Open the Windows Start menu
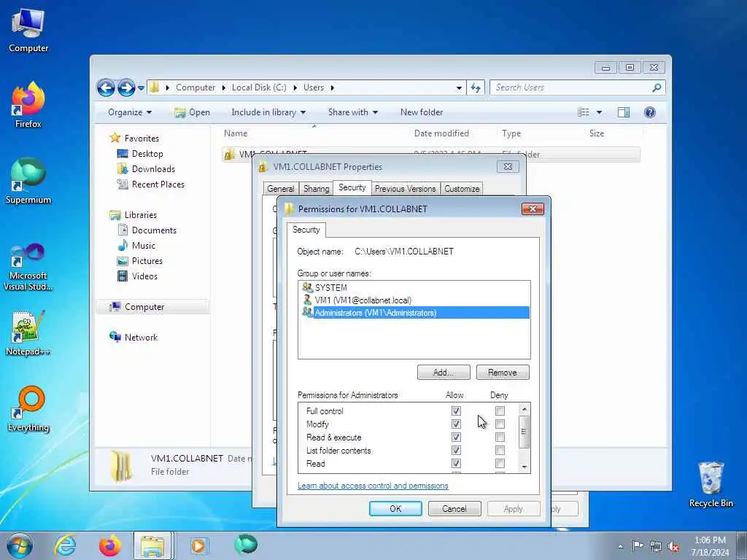 coord(19,545)
